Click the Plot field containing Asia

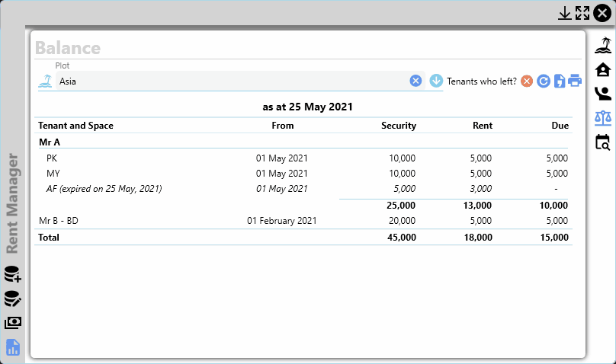pyautogui.click(x=240, y=81)
